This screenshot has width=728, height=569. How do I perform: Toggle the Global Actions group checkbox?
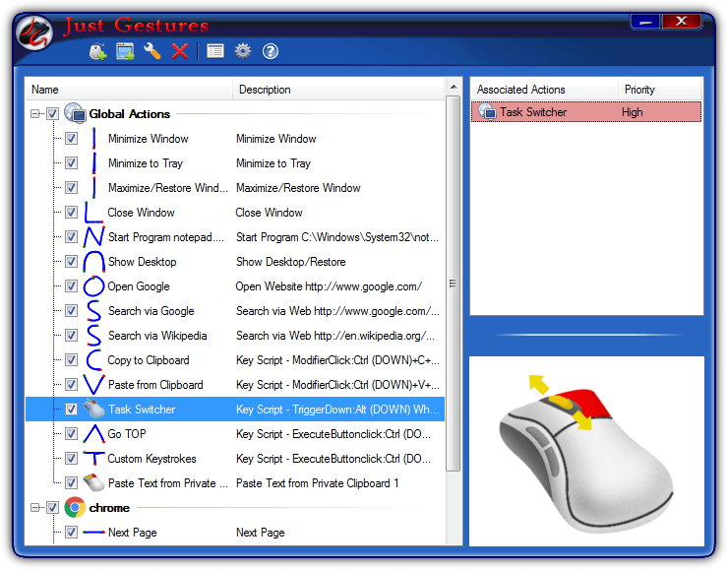[52, 113]
